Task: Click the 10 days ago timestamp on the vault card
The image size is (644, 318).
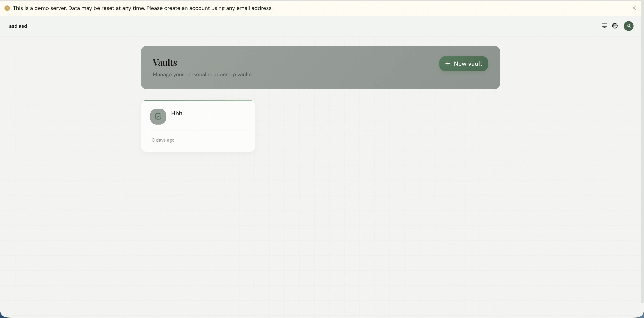Action: 162,140
